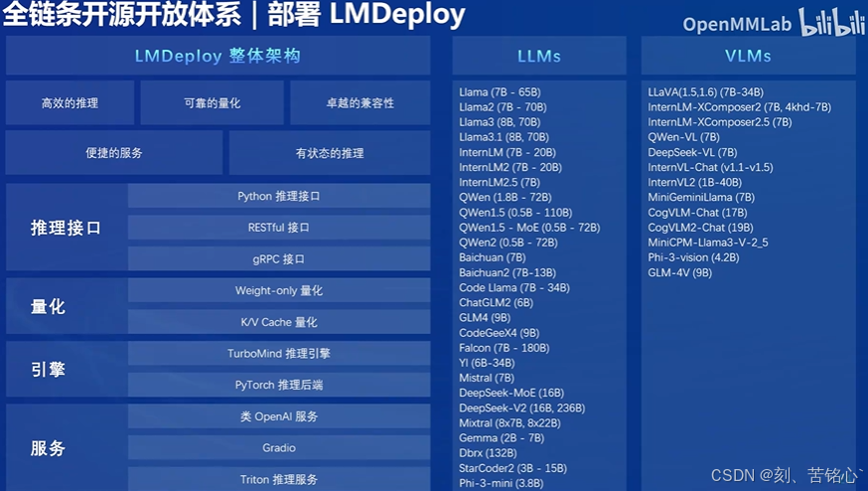Viewport: 868px width, 491px height.
Task: Click the Baichuan (7B) entry
Action: click(x=493, y=257)
